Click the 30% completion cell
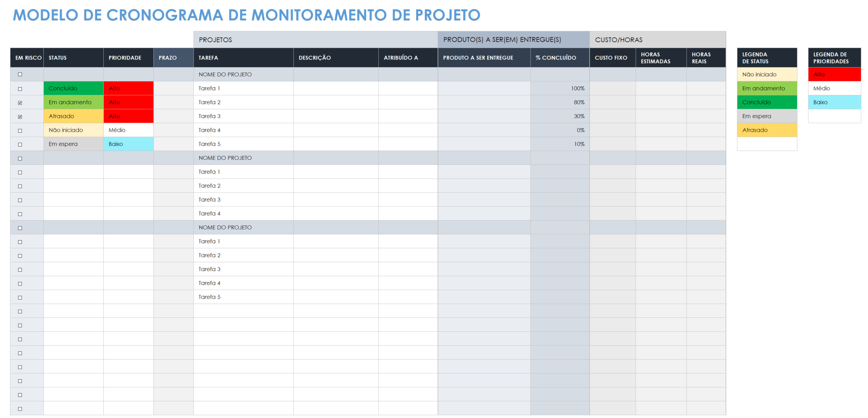 coord(560,116)
